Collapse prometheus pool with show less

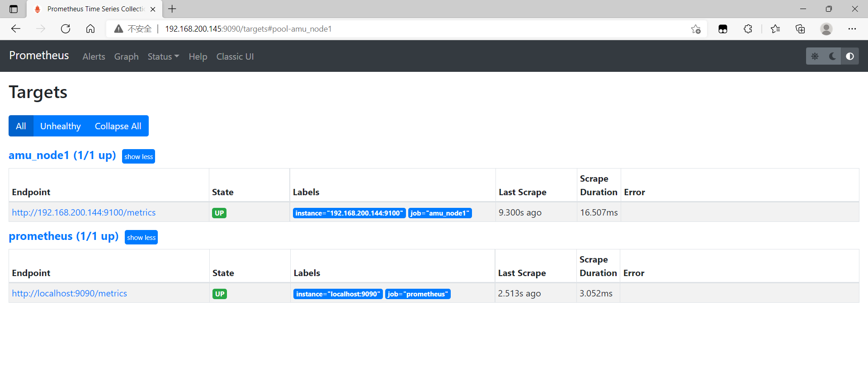141,237
